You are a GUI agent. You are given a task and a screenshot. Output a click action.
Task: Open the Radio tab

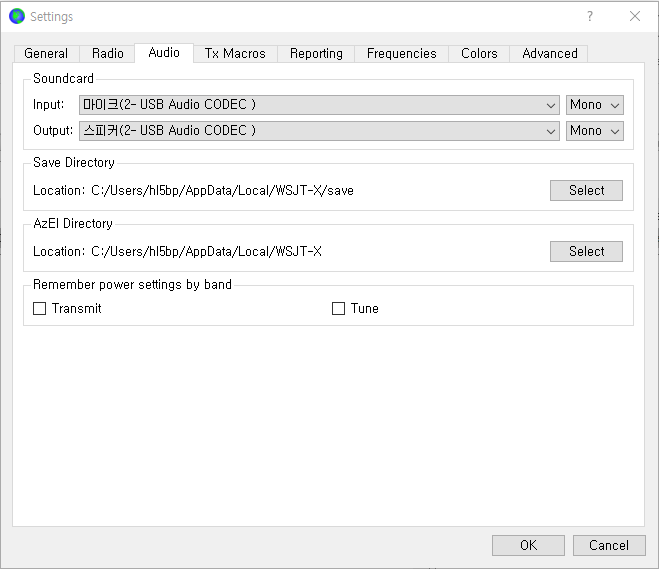(x=108, y=54)
